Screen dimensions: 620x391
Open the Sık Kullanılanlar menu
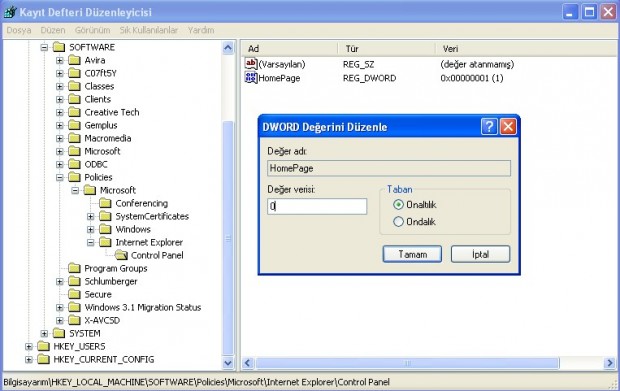149,30
